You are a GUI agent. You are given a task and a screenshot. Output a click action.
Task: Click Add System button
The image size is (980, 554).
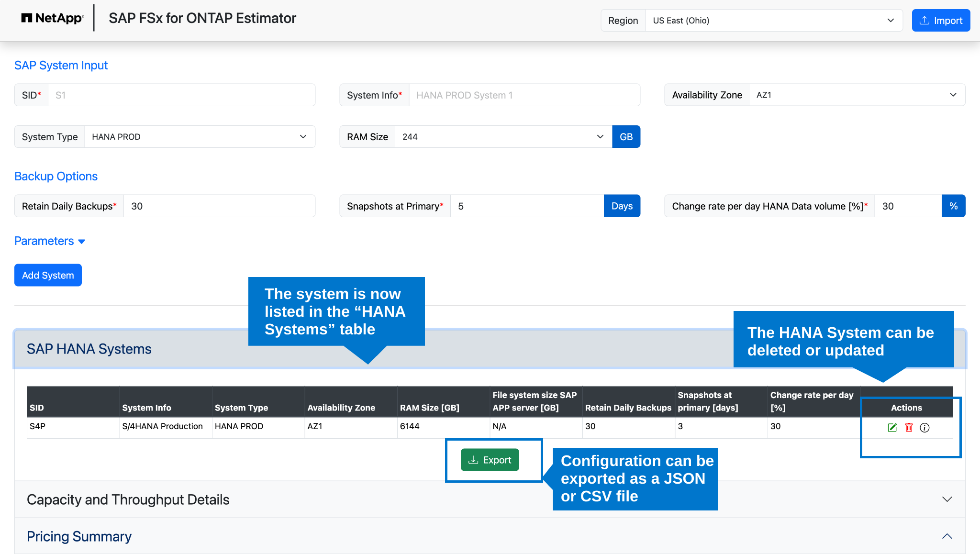coord(48,275)
